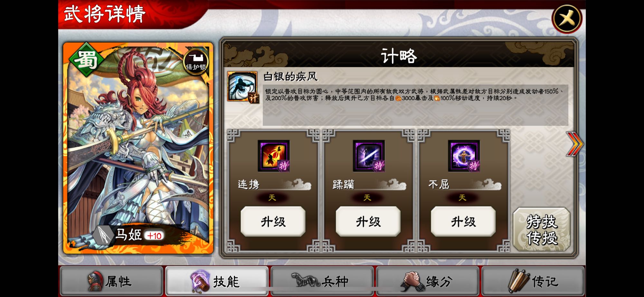
Task: Close the 武将详情 general details screen
Action: pyautogui.click(x=567, y=19)
